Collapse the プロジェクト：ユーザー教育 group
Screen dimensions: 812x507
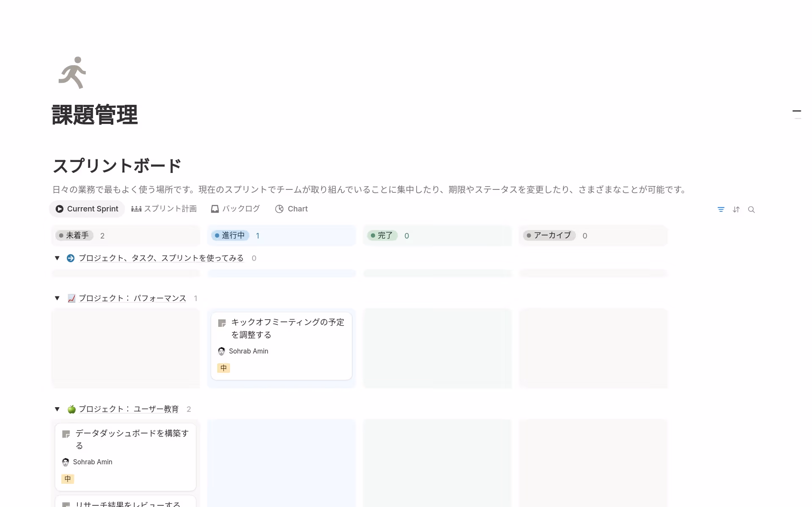click(57, 409)
